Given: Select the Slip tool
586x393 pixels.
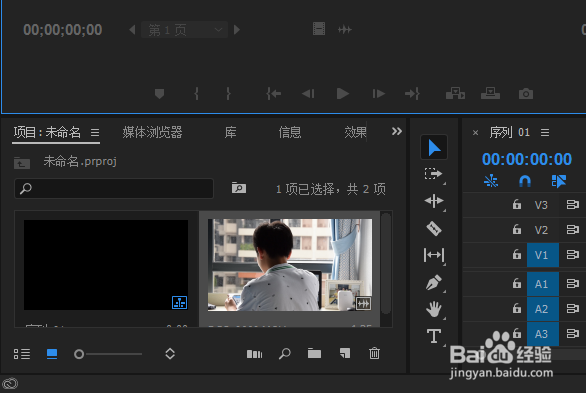Looking at the screenshot, I should (x=434, y=255).
